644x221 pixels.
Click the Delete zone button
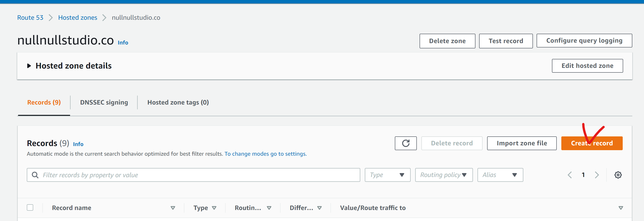(x=447, y=41)
